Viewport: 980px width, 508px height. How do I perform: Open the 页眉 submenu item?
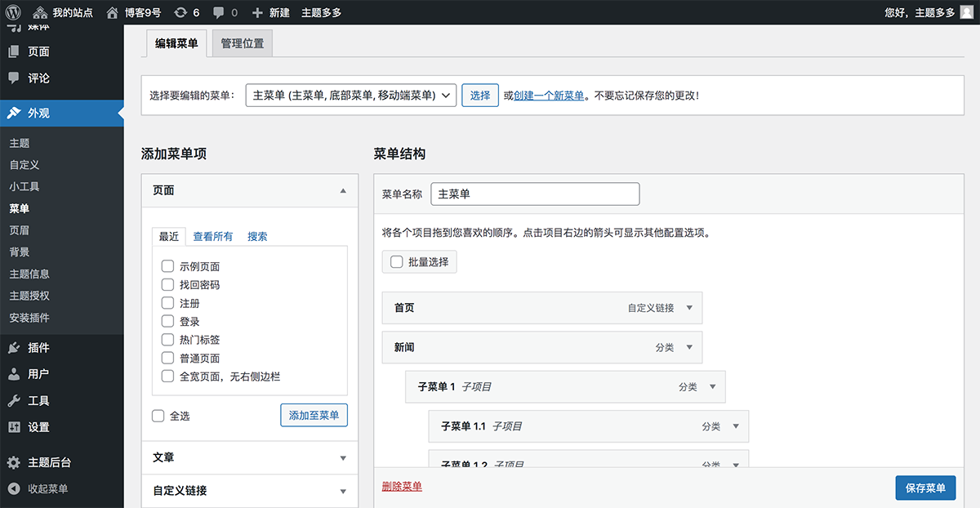pyautogui.click(x=20, y=230)
